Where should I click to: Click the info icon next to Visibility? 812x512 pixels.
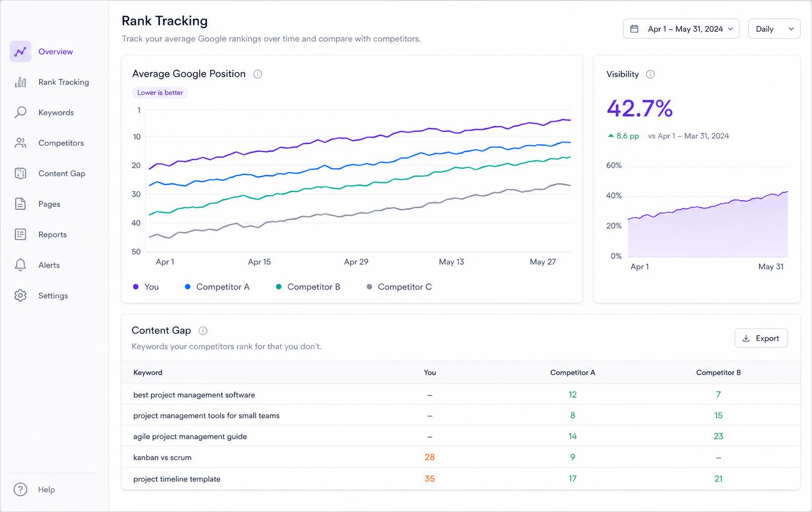650,74
